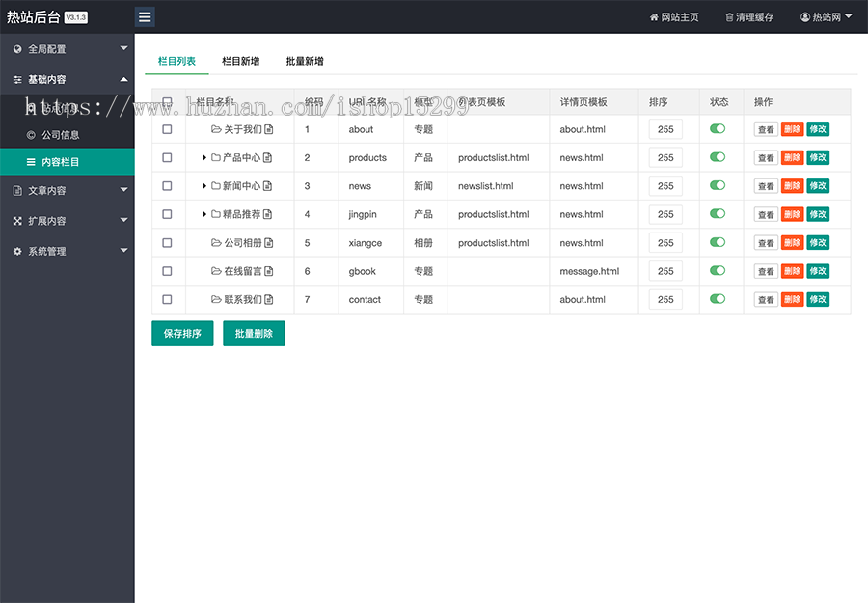Image resolution: width=868 pixels, height=603 pixels.
Task: Click 查看 for the about row
Action: (766, 129)
